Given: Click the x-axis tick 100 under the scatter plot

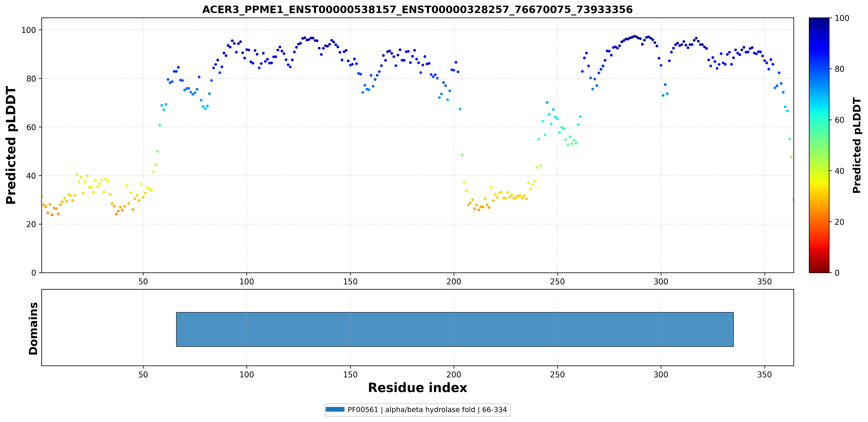Looking at the screenshot, I should 247,281.
